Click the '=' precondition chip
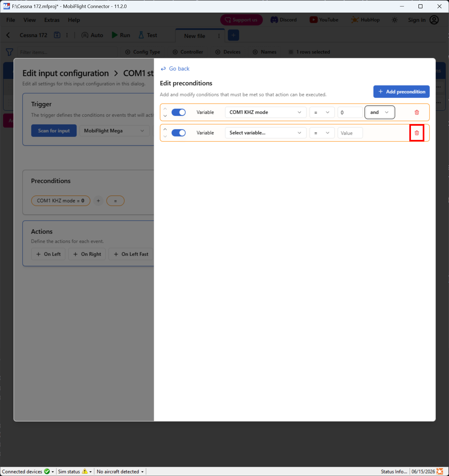The height and width of the screenshot is (476, 449). [x=115, y=201]
